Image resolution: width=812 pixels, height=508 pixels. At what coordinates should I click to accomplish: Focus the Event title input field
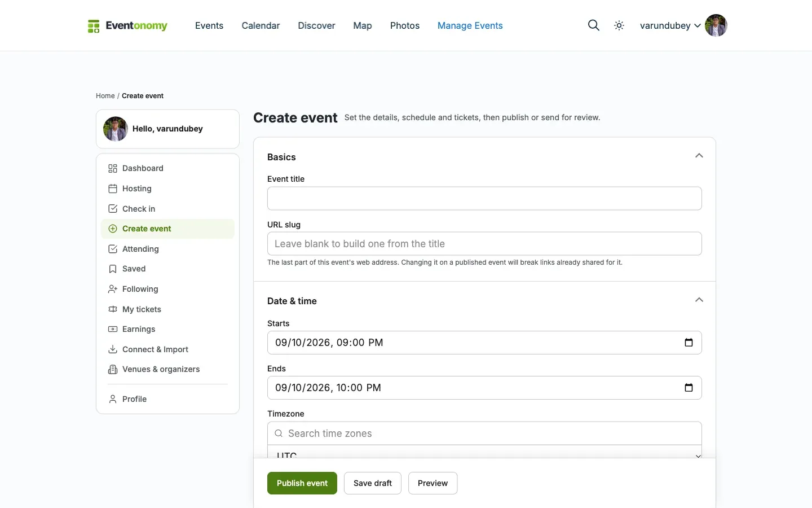484,199
